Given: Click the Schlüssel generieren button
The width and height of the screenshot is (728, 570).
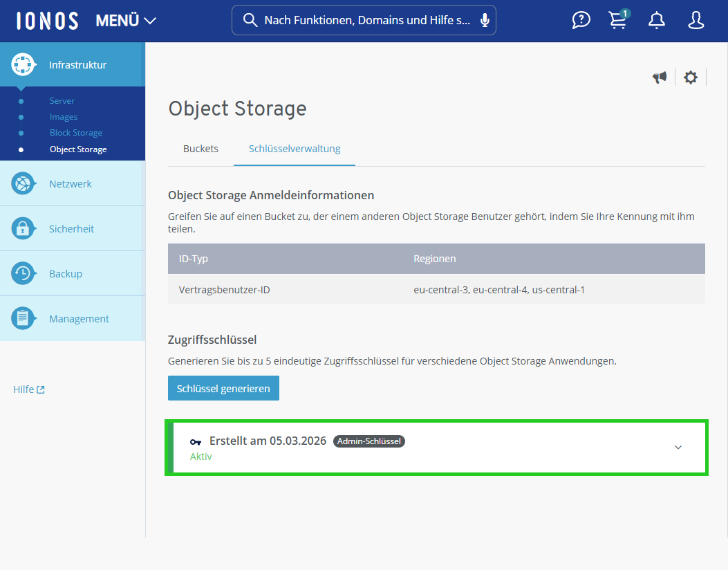Looking at the screenshot, I should pyautogui.click(x=223, y=388).
